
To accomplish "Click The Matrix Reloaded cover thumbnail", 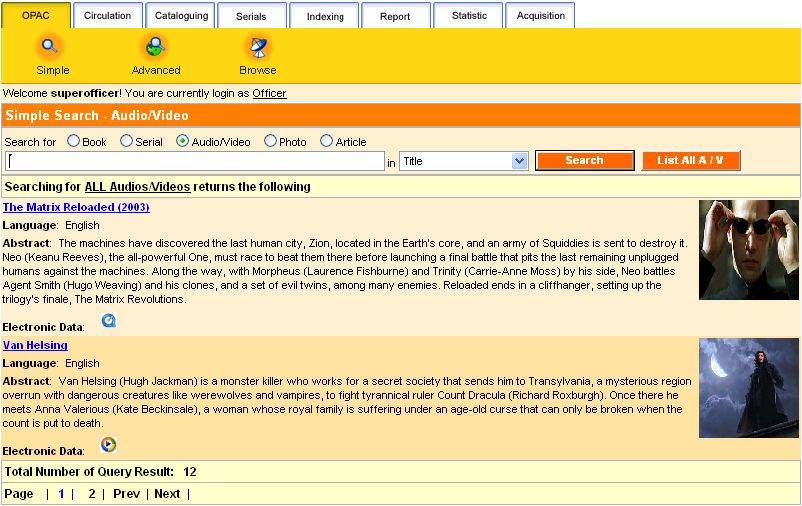I will (749, 250).
